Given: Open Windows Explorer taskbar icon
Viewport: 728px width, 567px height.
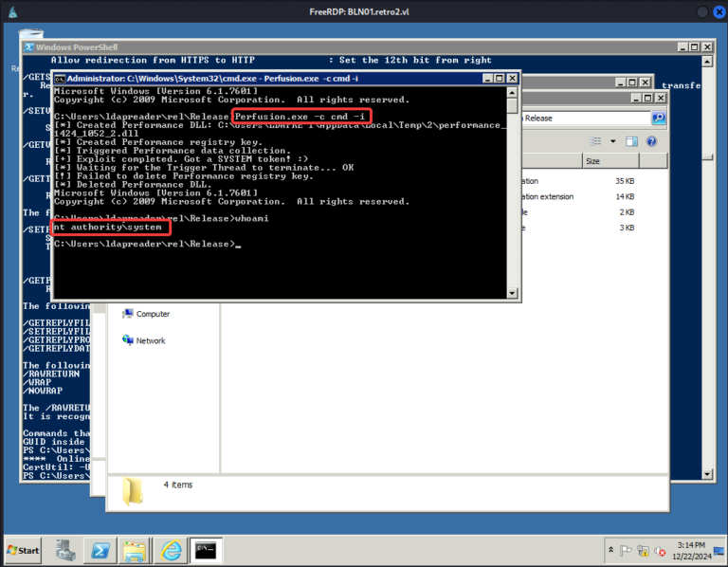Looking at the screenshot, I should click(x=136, y=550).
